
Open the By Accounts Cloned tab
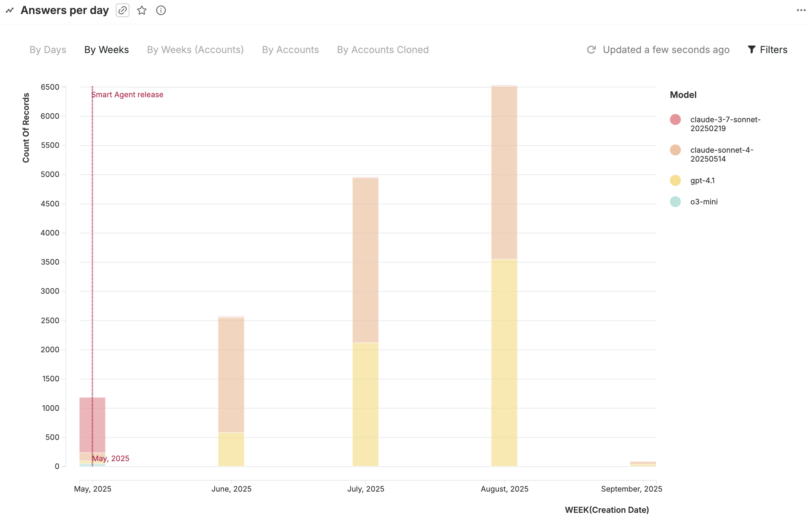pyautogui.click(x=383, y=50)
